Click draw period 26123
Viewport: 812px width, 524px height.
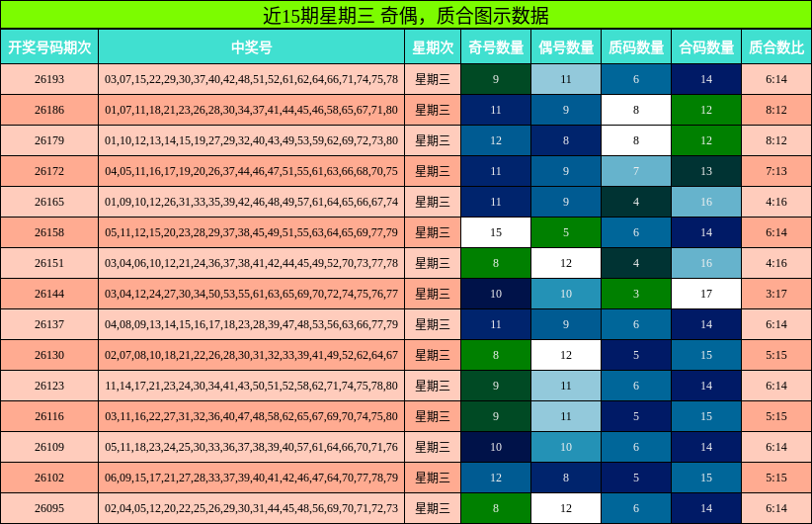pos(49,386)
